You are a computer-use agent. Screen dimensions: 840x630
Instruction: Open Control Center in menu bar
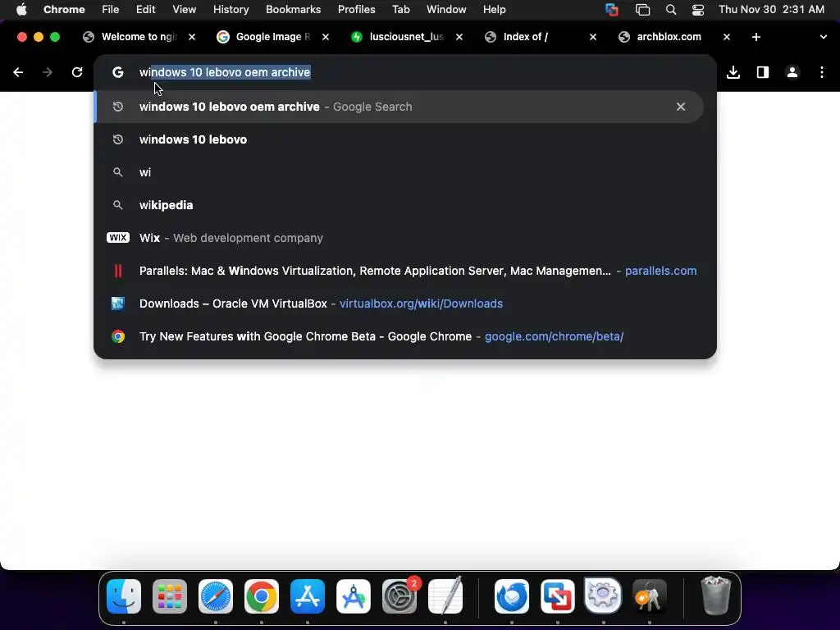[698, 10]
